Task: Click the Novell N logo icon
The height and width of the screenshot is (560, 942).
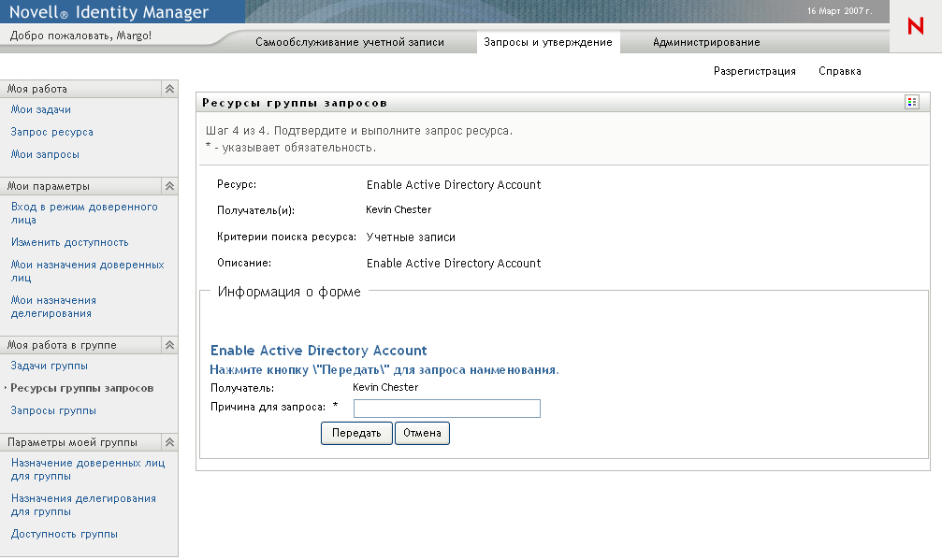Action: pyautogui.click(x=915, y=27)
